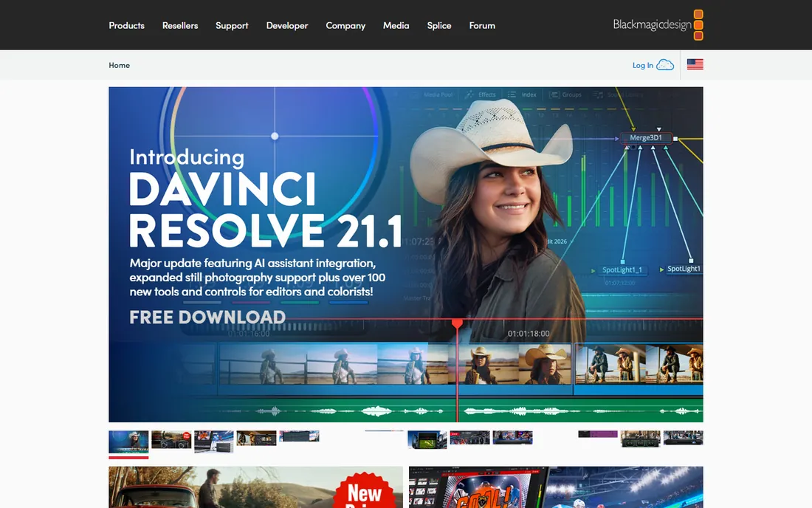Open the DaVinci Resolve 21.1 banner headline

pyautogui.click(x=265, y=210)
